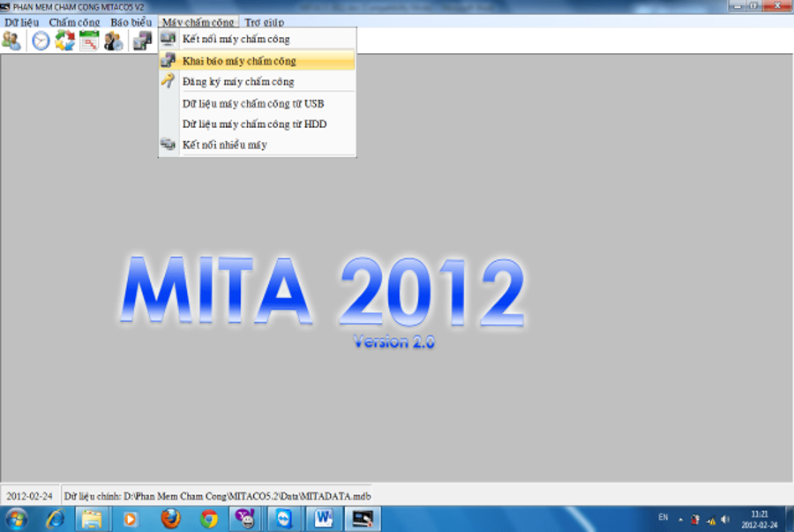Open the Trợ giúp menu

click(264, 22)
